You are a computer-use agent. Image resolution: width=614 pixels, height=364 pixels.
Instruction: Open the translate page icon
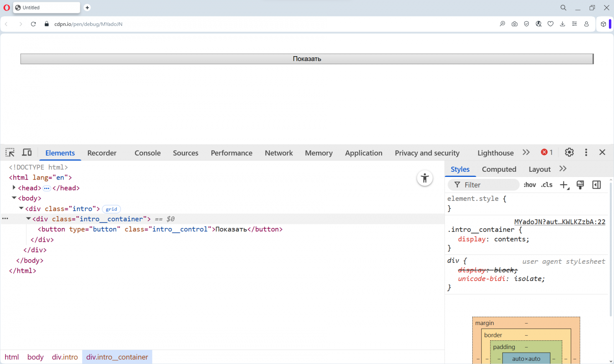click(x=538, y=24)
